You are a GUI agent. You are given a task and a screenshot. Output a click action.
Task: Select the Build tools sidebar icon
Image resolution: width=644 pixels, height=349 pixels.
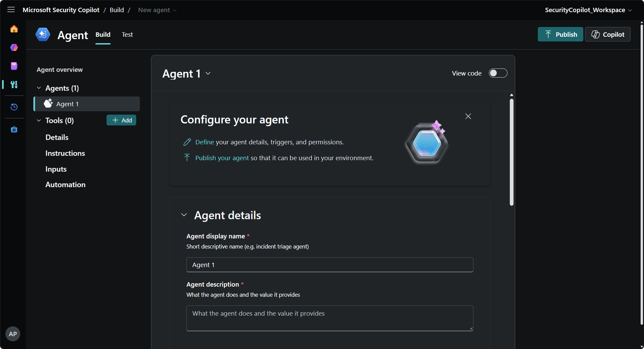pos(14,84)
